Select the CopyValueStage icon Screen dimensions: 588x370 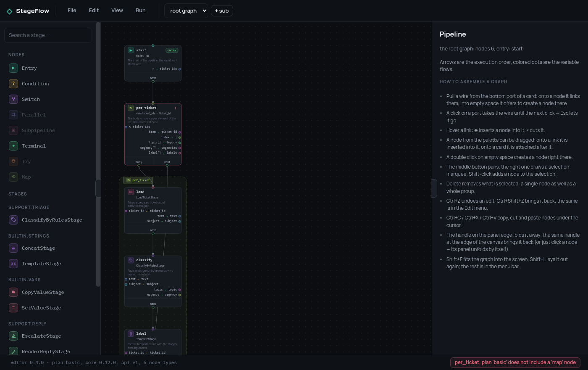13,292
